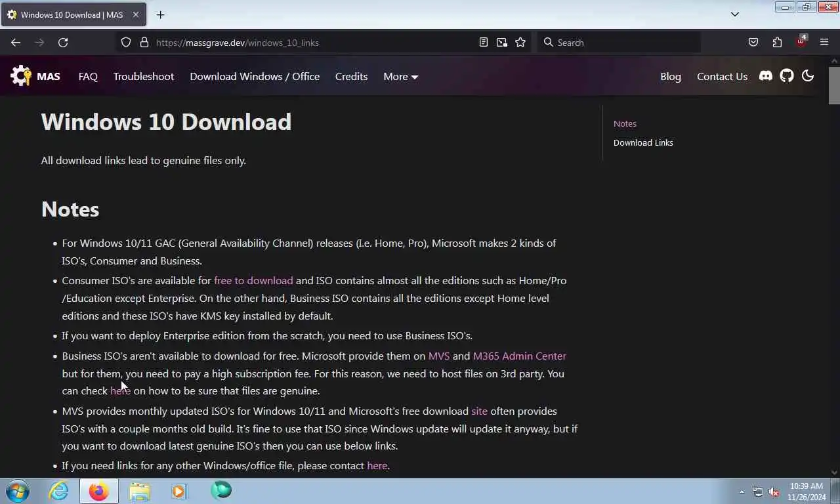Open the Troubleshoot nav item

[x=144, y=76]
